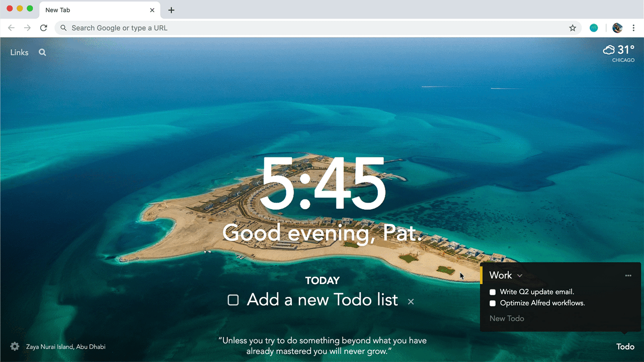
Task: Check the today's focus checkbox
Action: (233, 300)
